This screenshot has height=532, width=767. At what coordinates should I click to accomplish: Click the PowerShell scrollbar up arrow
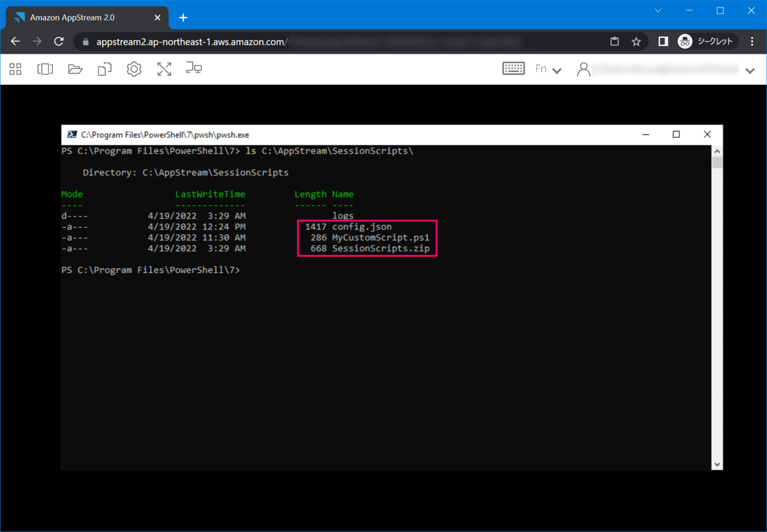(x=717, y=151)
